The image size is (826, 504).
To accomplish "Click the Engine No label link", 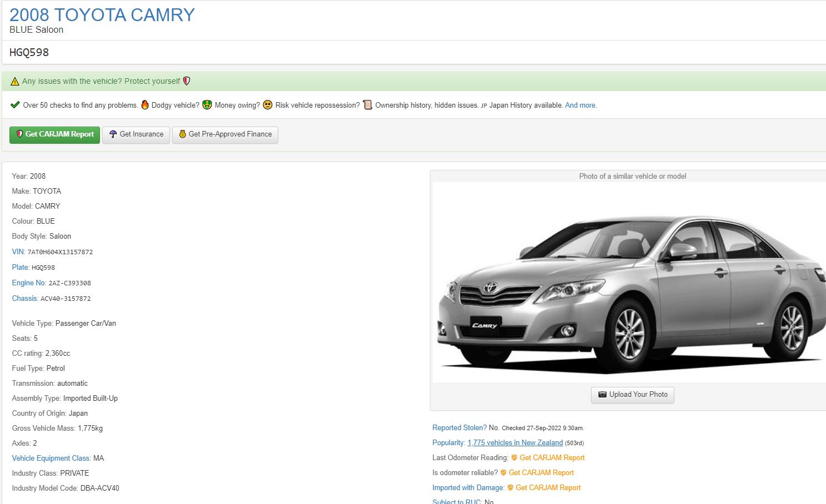I will coord(29,283).
